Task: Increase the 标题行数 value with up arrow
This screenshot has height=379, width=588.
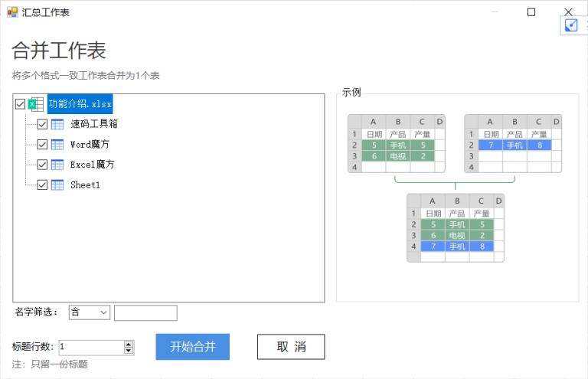Action: point(129,344)
